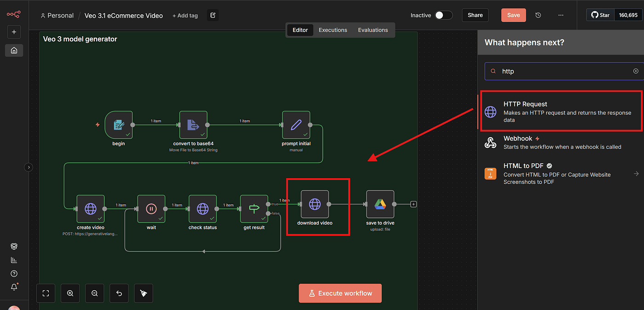Viewport: 644px width, 310px height.
Task: Select the get result node
Action: pyautogui.click(x=254, y=209)
